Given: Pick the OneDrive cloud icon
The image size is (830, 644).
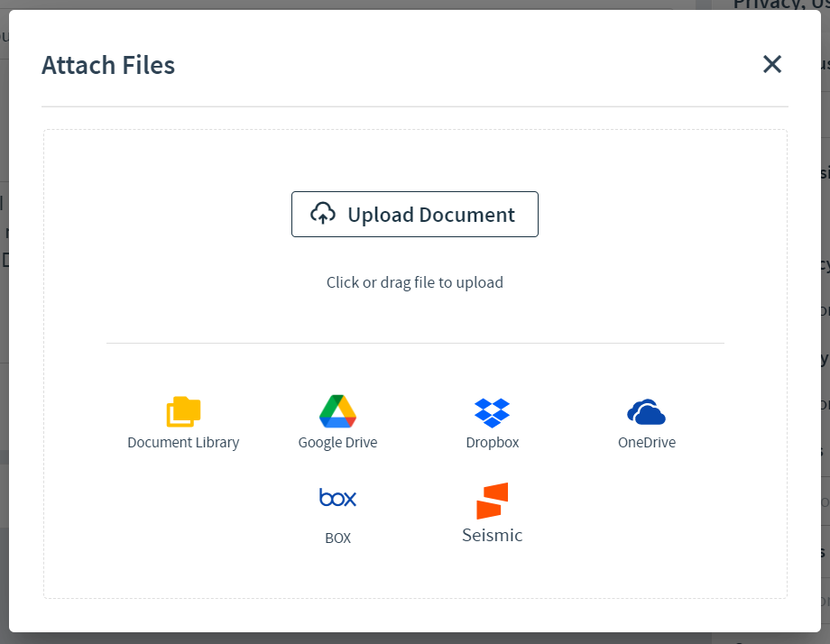Looking at the screenshot, I should (646, 412).
